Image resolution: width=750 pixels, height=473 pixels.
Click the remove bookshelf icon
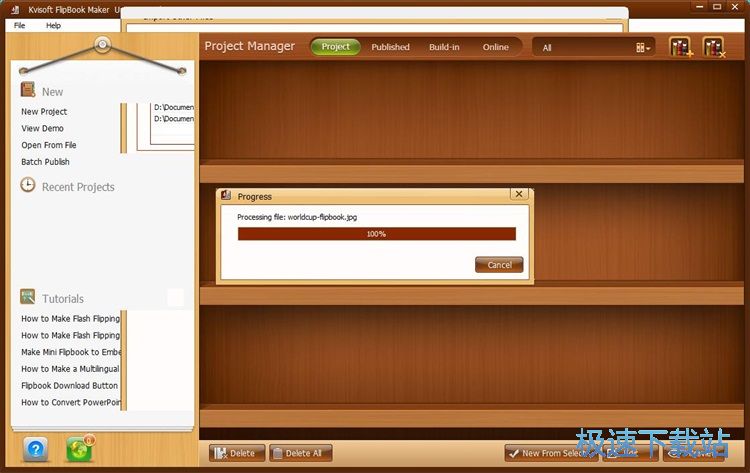714,47
